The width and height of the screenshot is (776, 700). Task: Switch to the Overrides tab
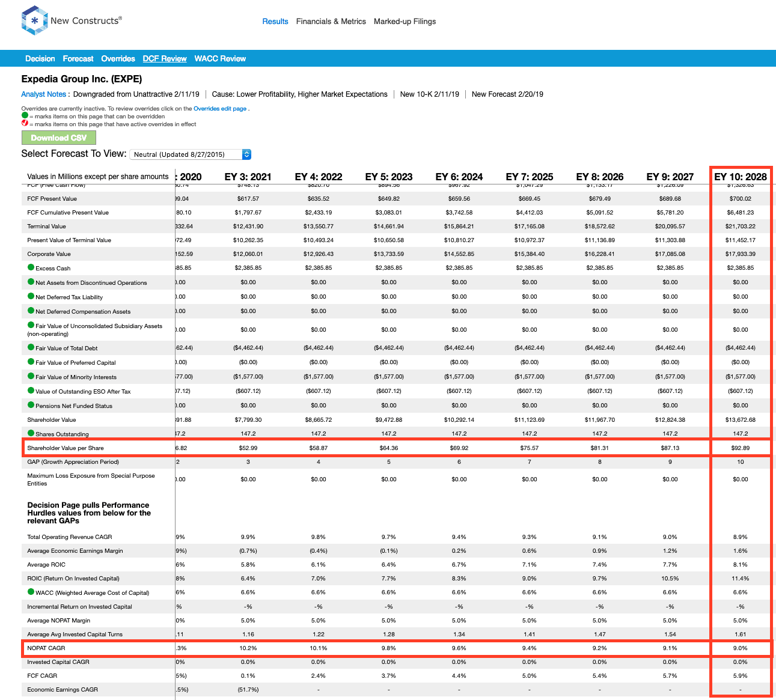[x=118, y=58]
